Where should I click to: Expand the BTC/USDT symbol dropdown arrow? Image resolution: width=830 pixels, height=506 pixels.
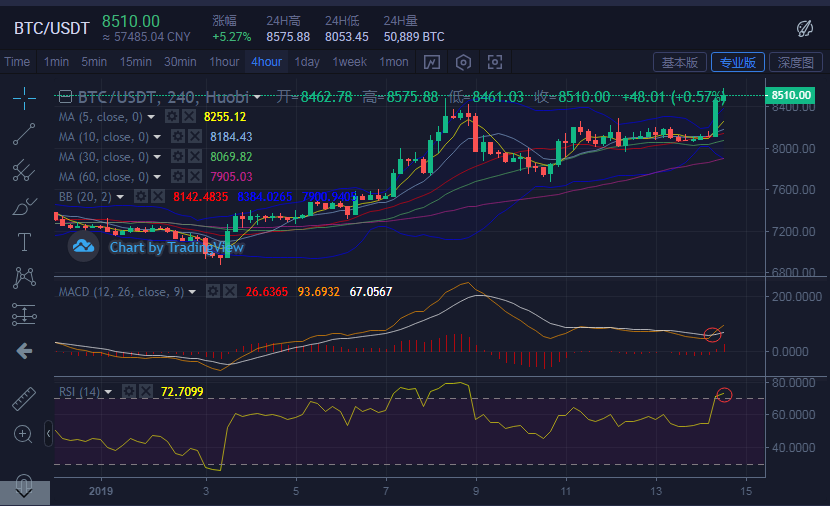(x=257, y=97)
